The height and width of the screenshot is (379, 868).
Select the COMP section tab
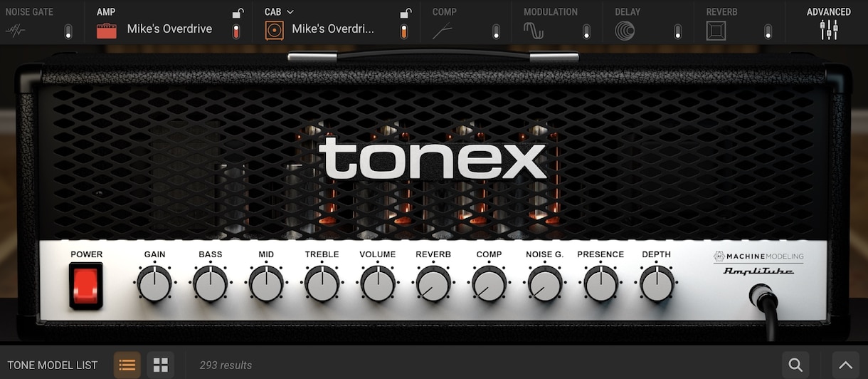click(x=445, y=12)
